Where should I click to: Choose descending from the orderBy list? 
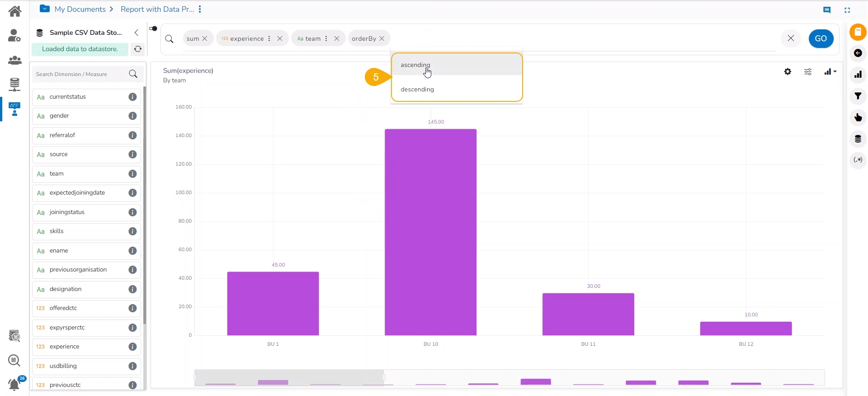[x=457, y=90]
